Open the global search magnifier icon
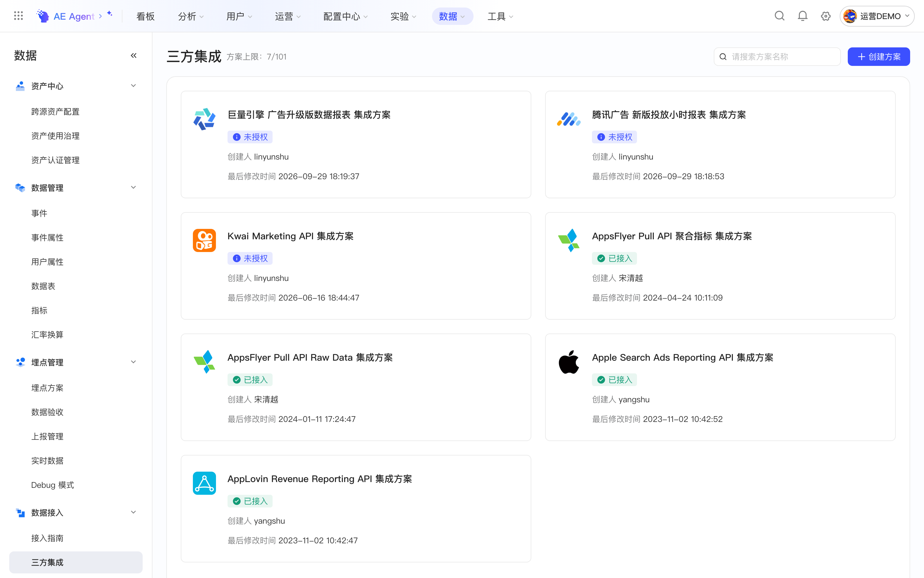 [x=779, y=16]
